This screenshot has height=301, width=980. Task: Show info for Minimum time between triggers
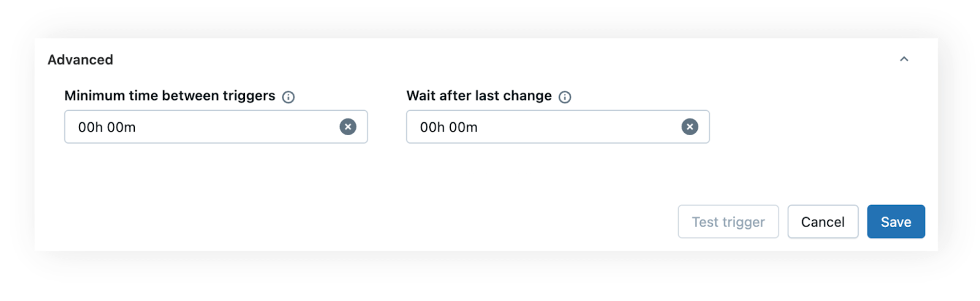tap(288, 97)
